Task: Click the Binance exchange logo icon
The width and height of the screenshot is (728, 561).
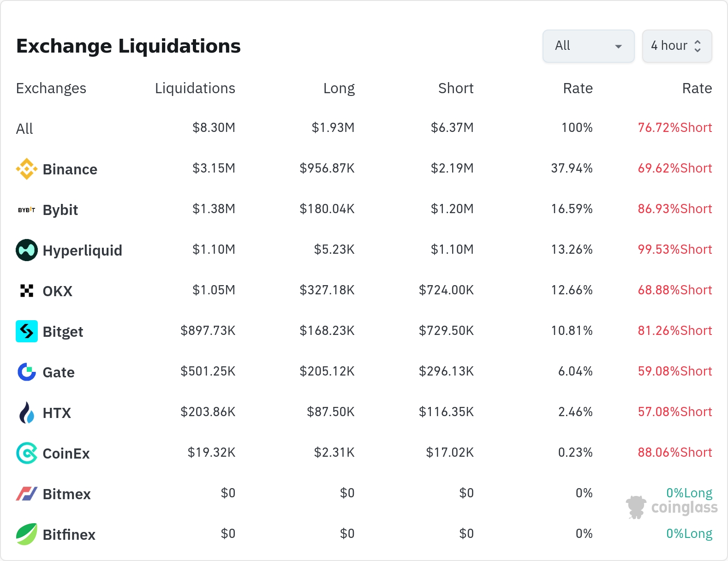Action: click(27, 169)
